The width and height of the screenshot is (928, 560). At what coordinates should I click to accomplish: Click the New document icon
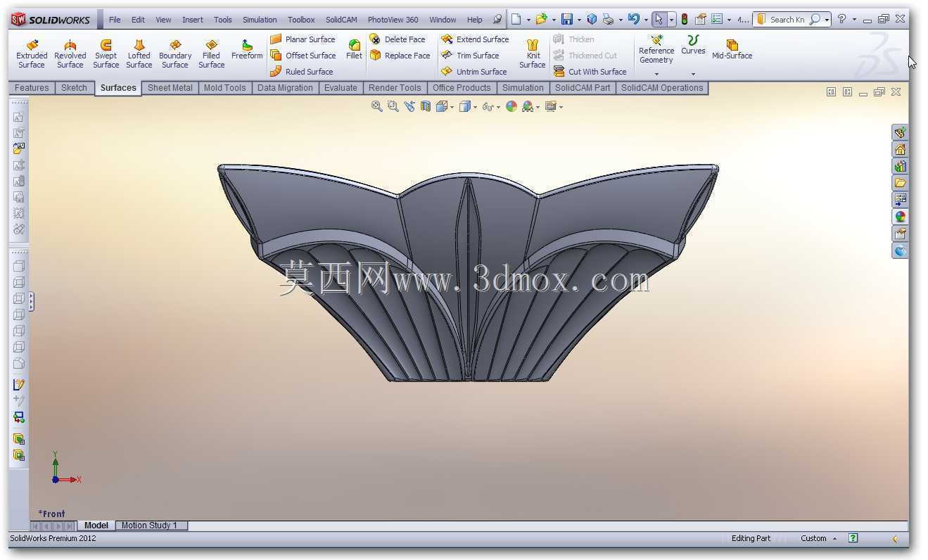(516, 20)
